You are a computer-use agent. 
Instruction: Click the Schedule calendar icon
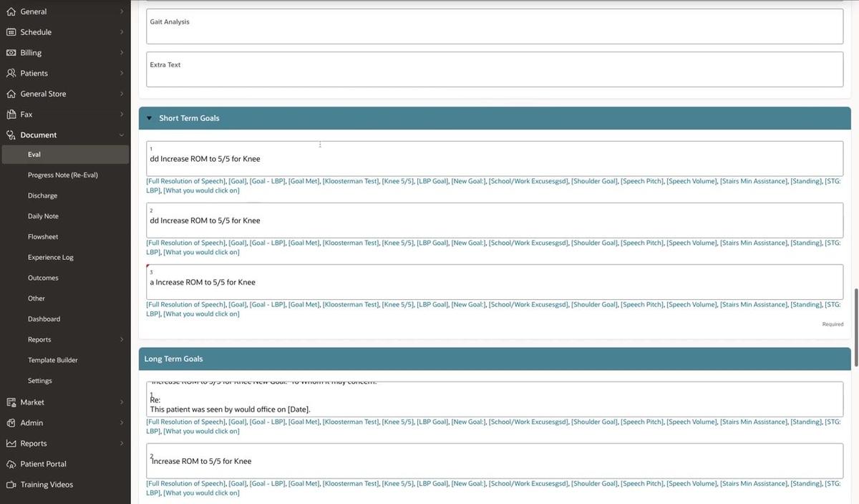11,32
